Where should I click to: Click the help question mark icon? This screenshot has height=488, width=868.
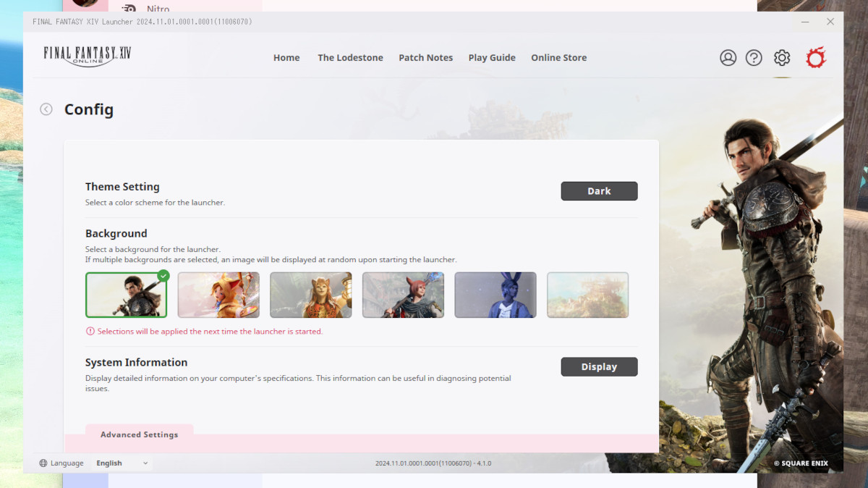(754, 57)
